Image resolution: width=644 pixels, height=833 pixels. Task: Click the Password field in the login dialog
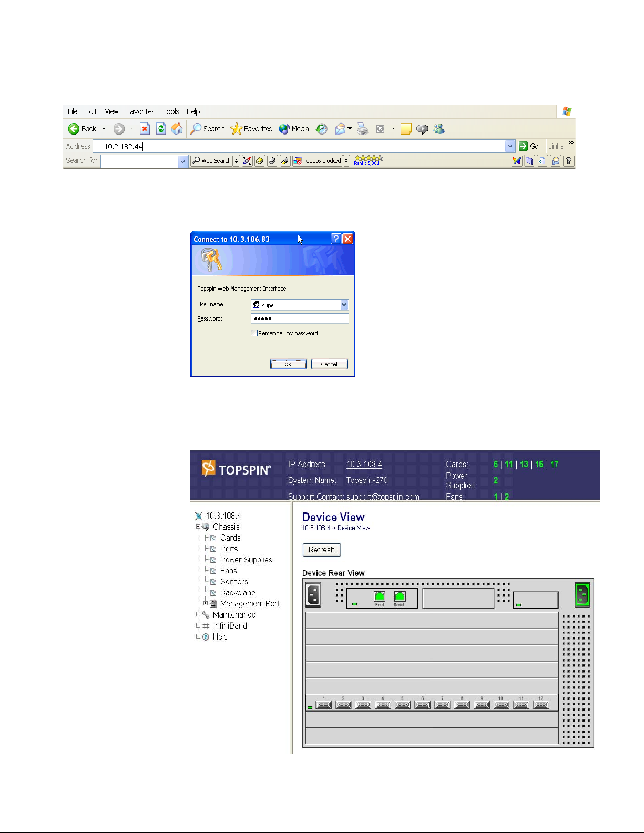(300, 318)
